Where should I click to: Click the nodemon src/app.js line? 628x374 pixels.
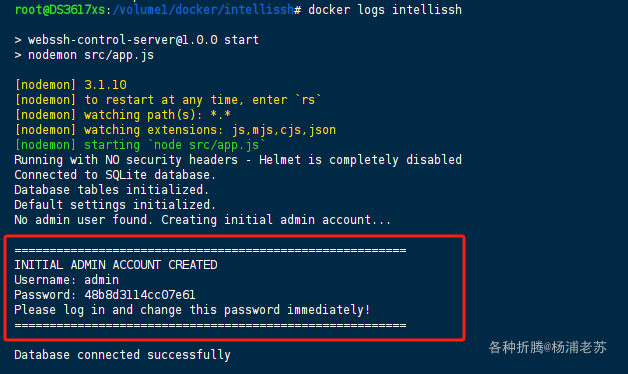point(84,55)
